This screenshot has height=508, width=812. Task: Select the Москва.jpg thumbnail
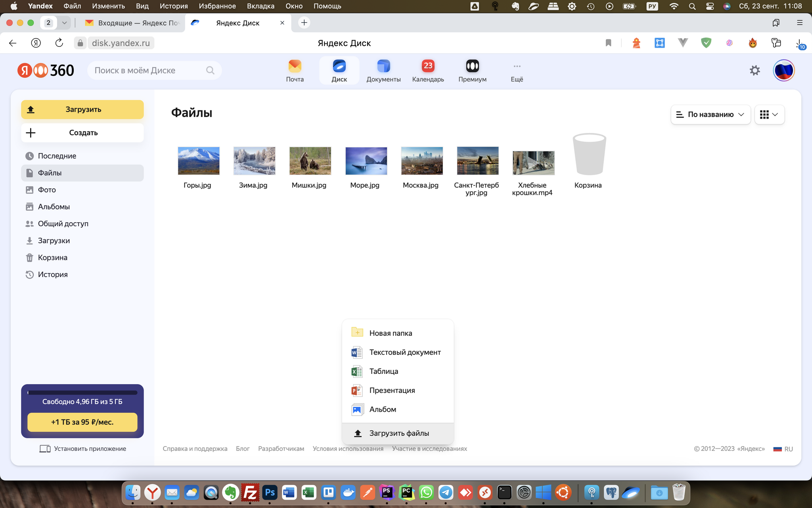tap(422, 161)
